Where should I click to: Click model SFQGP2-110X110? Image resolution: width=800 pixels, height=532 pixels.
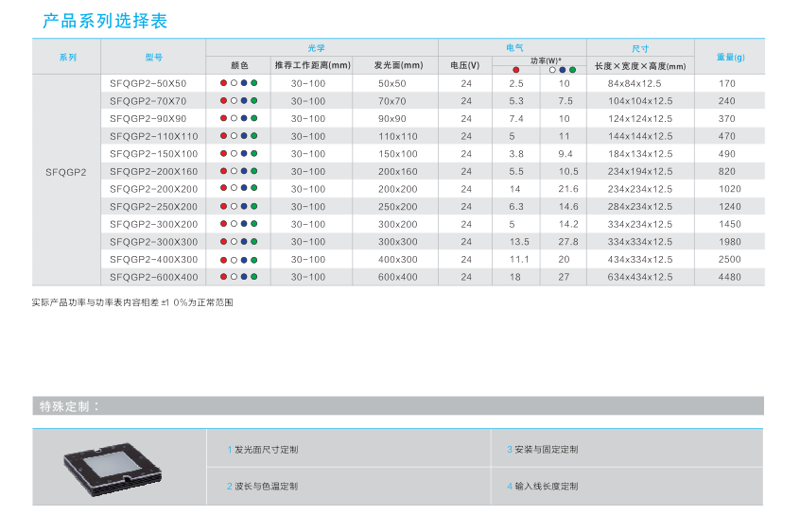[x=153, y=136]
